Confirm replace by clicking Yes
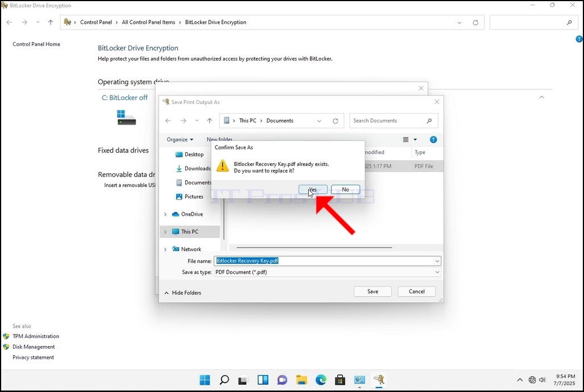This screenshot has height=392, width=584. click(313, 189)
